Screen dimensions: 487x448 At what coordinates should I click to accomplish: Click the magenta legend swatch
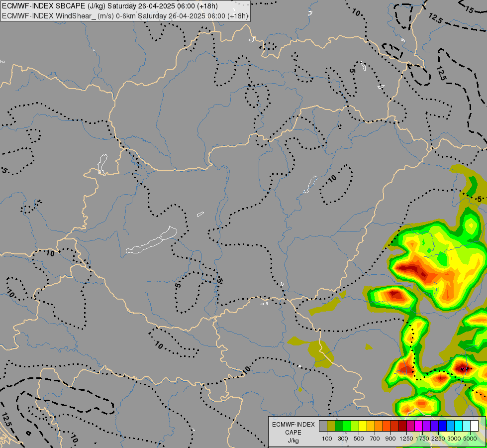[419, 426]
